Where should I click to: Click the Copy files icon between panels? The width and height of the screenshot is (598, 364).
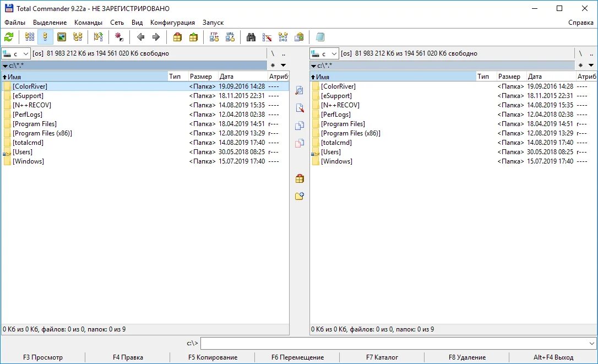pyautogui.click(x=300, y=126)
